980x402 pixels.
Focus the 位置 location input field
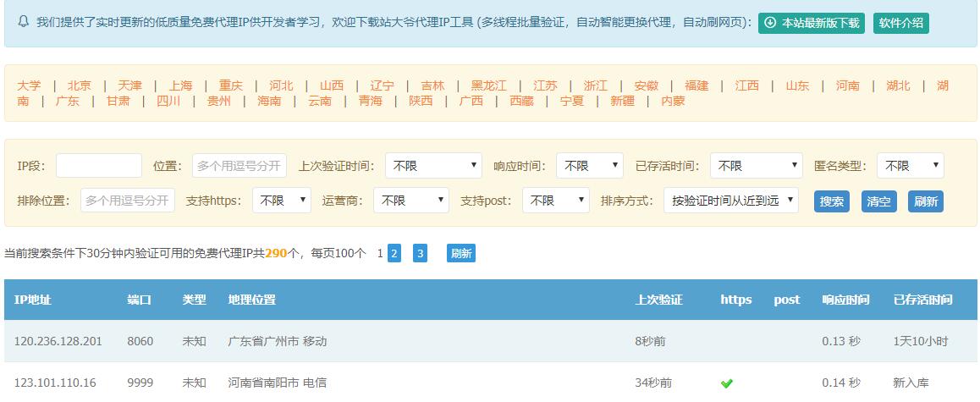click(239, 166)
